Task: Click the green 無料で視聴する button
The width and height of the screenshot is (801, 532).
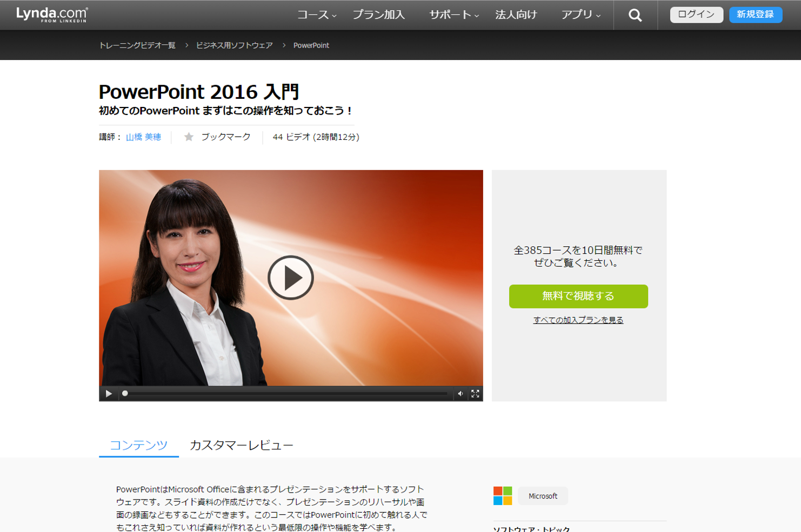Action: point(578,296)
